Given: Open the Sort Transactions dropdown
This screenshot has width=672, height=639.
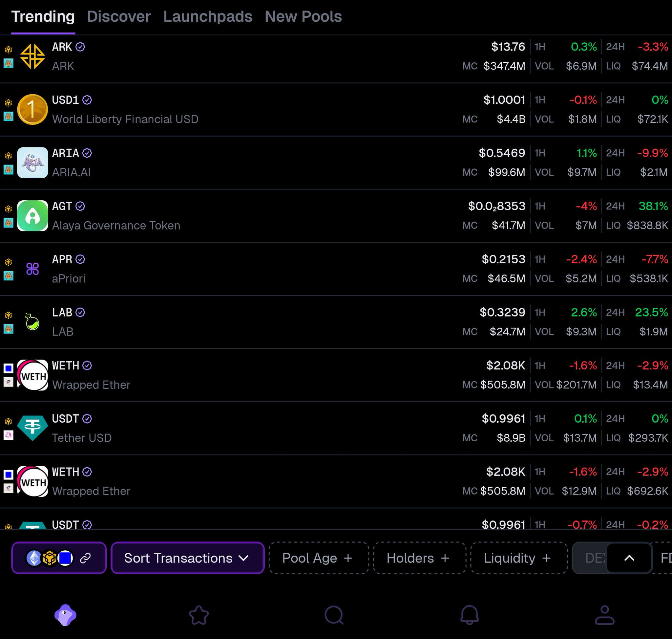Looking at the screenshot, I should click(x=188, y=558).
